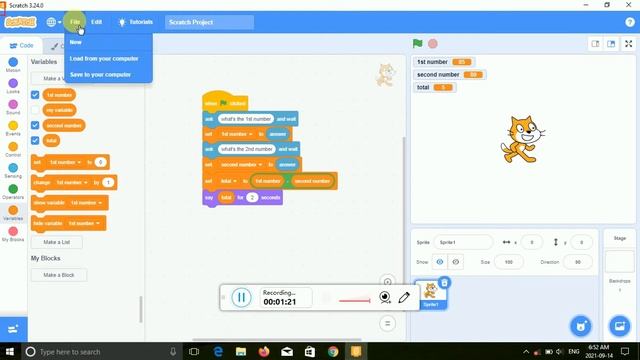Uncheck the second number variable checkbox

click(x=35, y=125)
